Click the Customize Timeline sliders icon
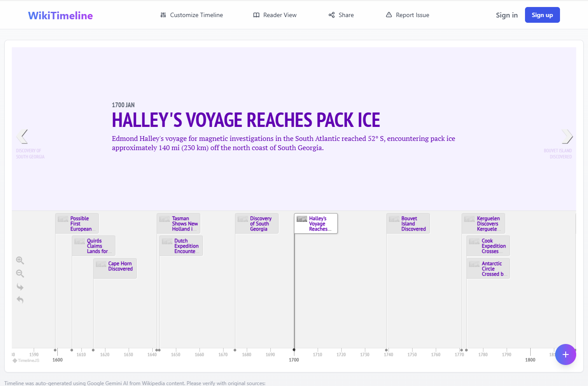The height and width of the screenshot is (386, 588). pyautogui.click(x=162, y=14)
